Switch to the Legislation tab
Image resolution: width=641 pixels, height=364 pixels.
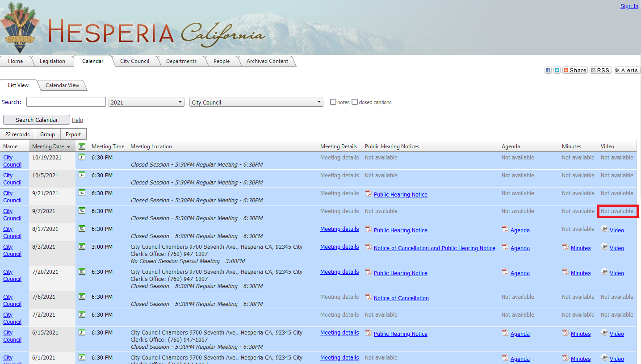click(x=52, y=61)
